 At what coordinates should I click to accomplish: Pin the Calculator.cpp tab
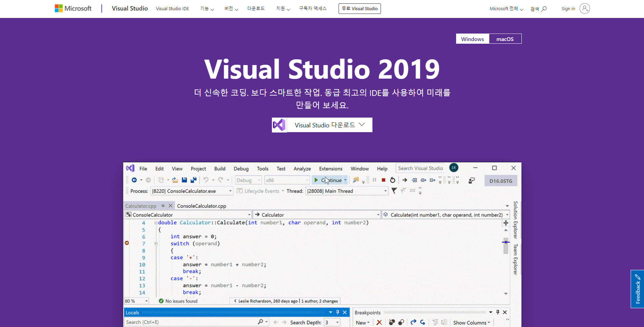click(x=163, y=206)
